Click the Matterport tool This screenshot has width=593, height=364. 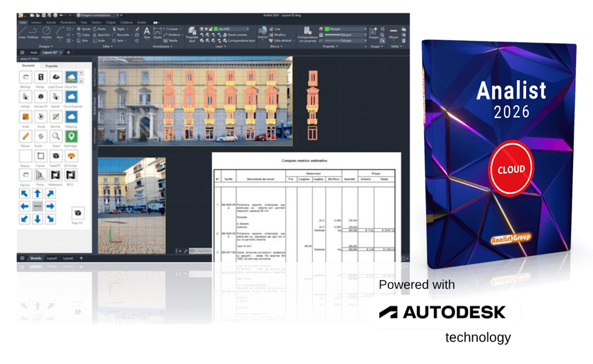pyautogui.click(x=56, y=175)
